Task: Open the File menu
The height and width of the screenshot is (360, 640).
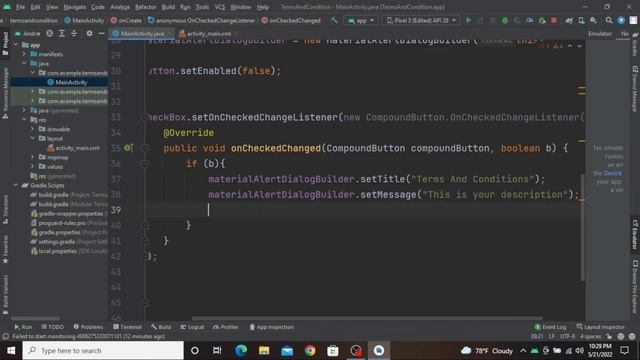Action: 20,7
